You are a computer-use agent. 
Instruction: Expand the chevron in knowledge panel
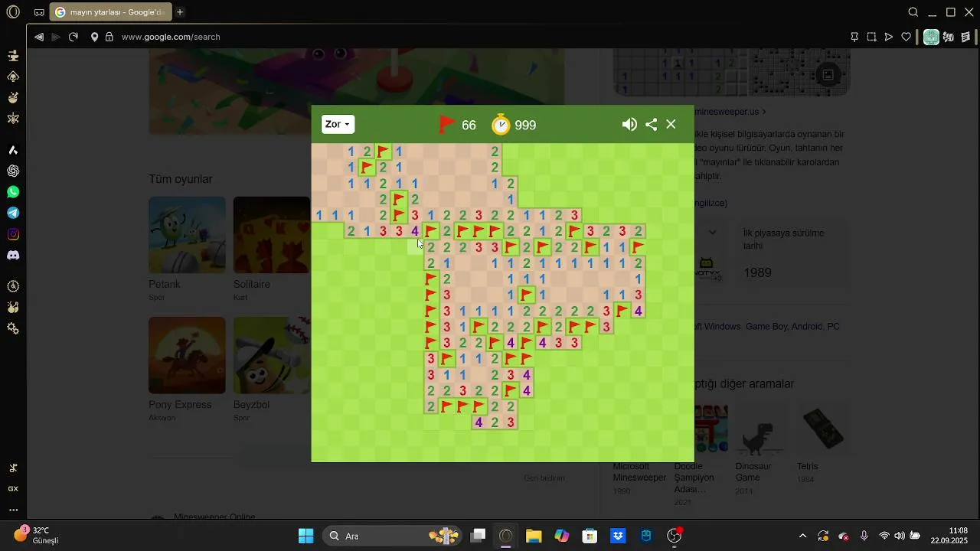pos(713,232)
